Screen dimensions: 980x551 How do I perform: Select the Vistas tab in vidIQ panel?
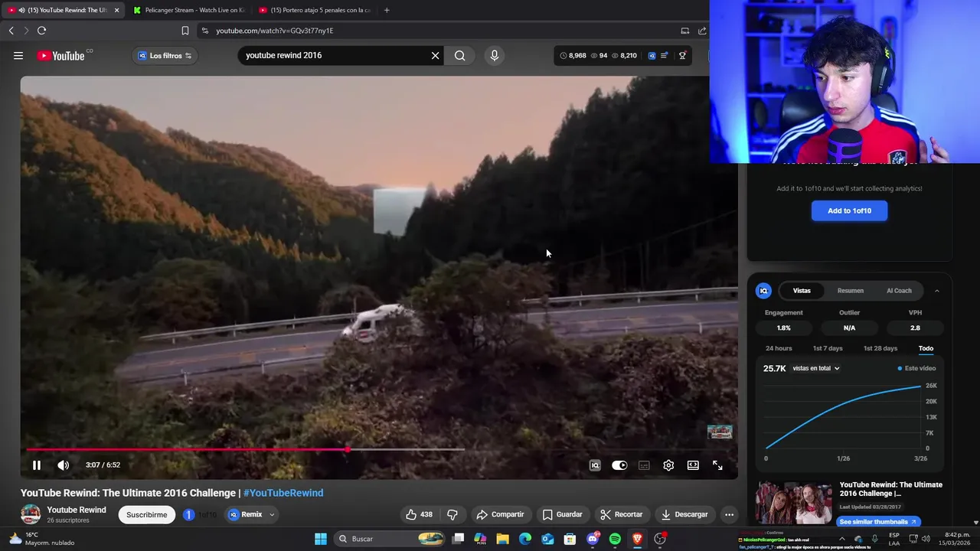[802, 291]
